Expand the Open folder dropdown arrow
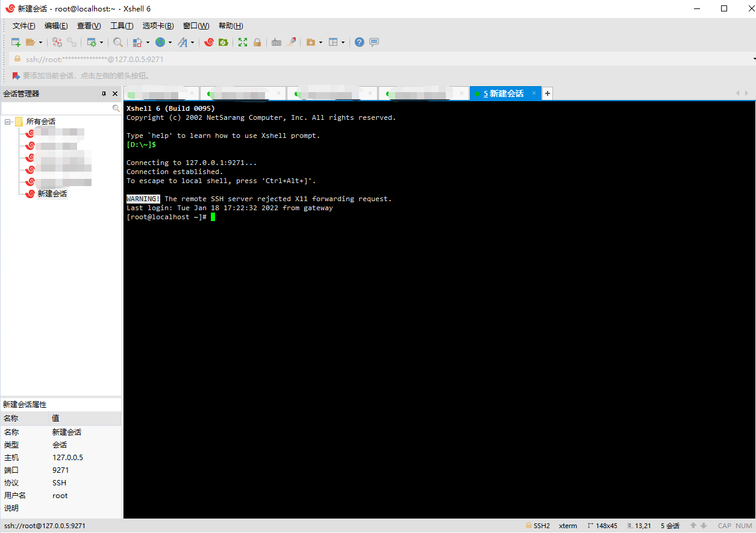756x533 pixels. (40, 42)
